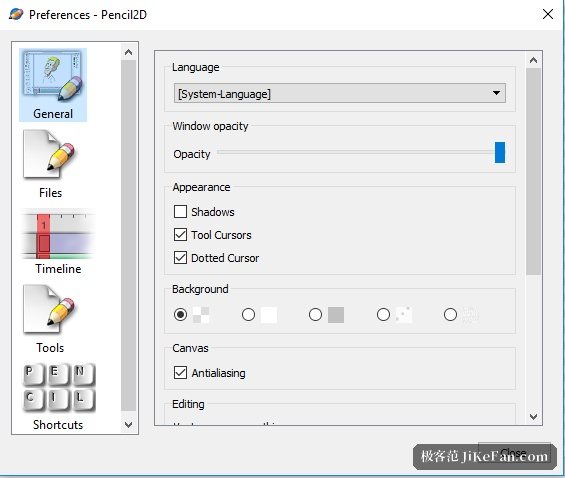Toggle the Tool Cursors checkbox

[180, 234]
